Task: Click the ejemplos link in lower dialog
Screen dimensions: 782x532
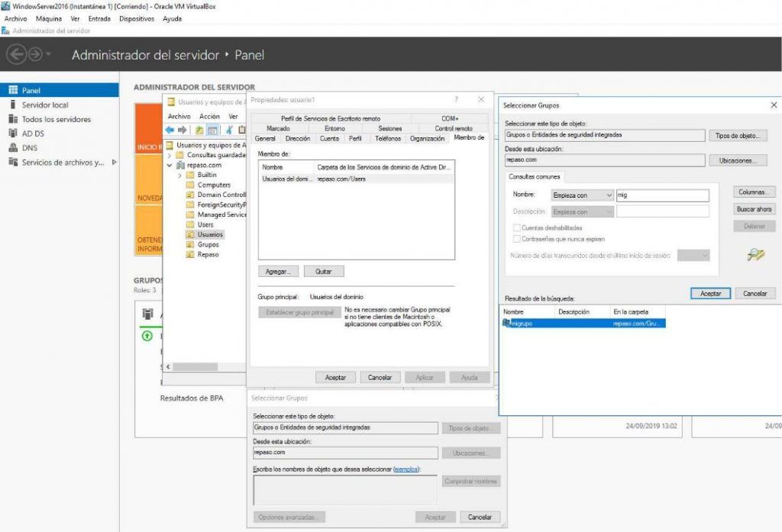Action: tap(406, 469)
